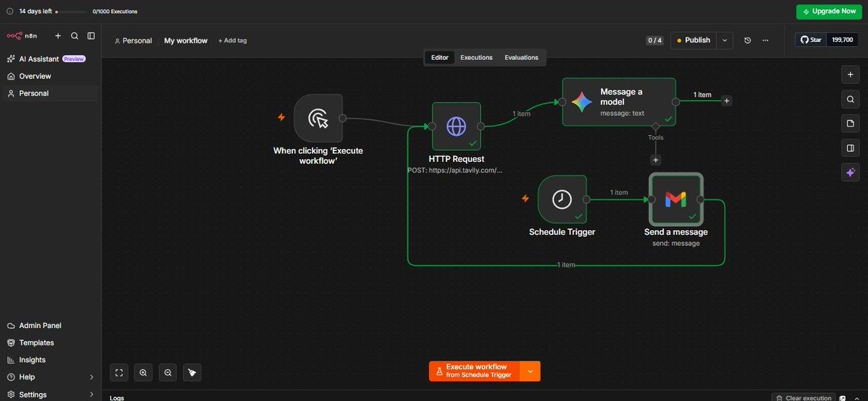The width and height of the screenshot is (868, 401).
Task: Click the Publish button
Action: pos(693,40)
